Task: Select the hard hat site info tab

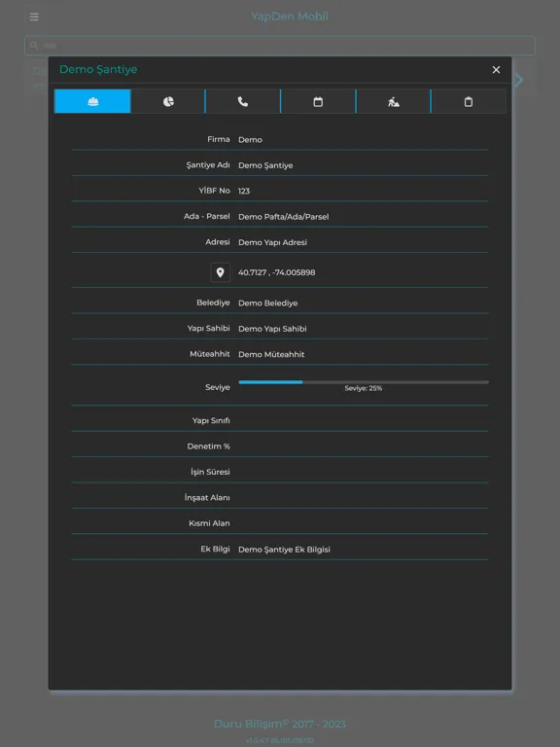Action: [92, 101]
